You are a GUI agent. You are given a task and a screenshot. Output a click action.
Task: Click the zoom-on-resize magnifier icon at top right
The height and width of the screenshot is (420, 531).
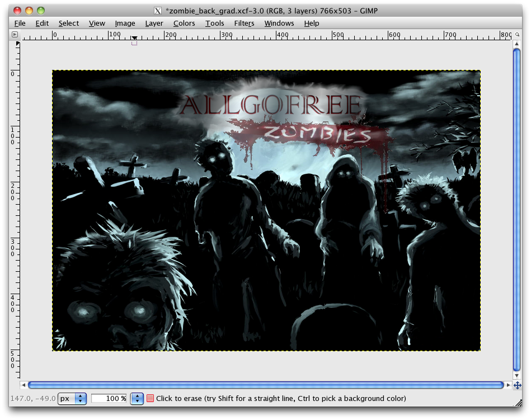(x=517, y=34)
